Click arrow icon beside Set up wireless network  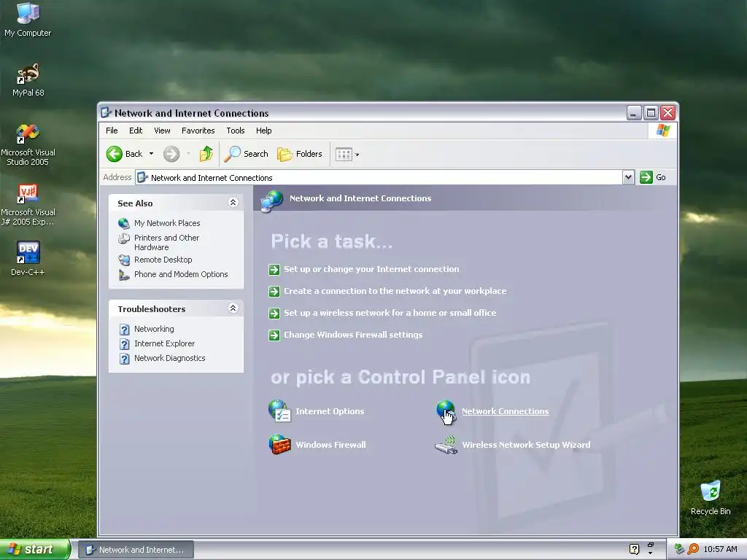274,314
